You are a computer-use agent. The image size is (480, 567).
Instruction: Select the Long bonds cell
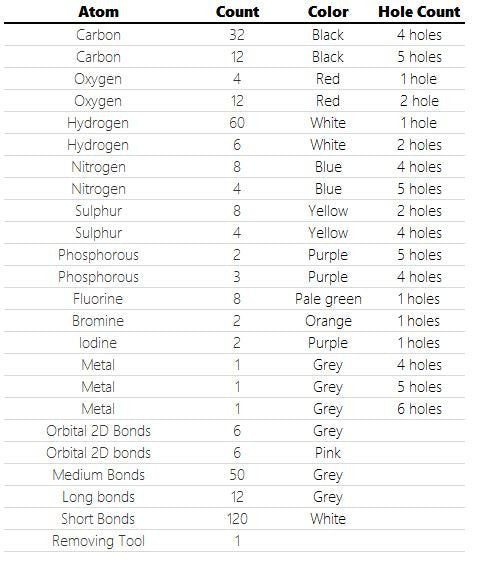click(98, 497)
